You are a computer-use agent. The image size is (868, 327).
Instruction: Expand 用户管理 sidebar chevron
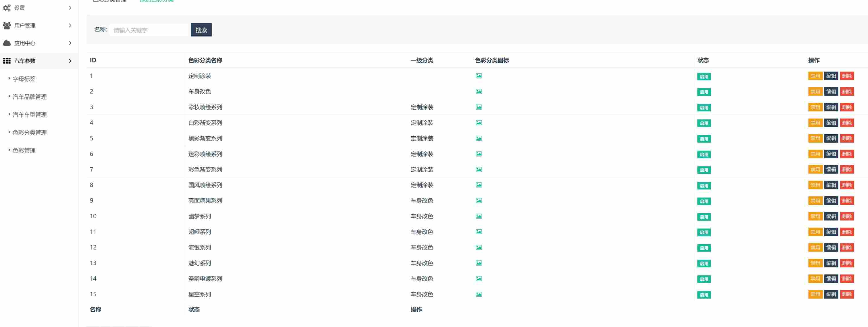[x=70, y=25]
